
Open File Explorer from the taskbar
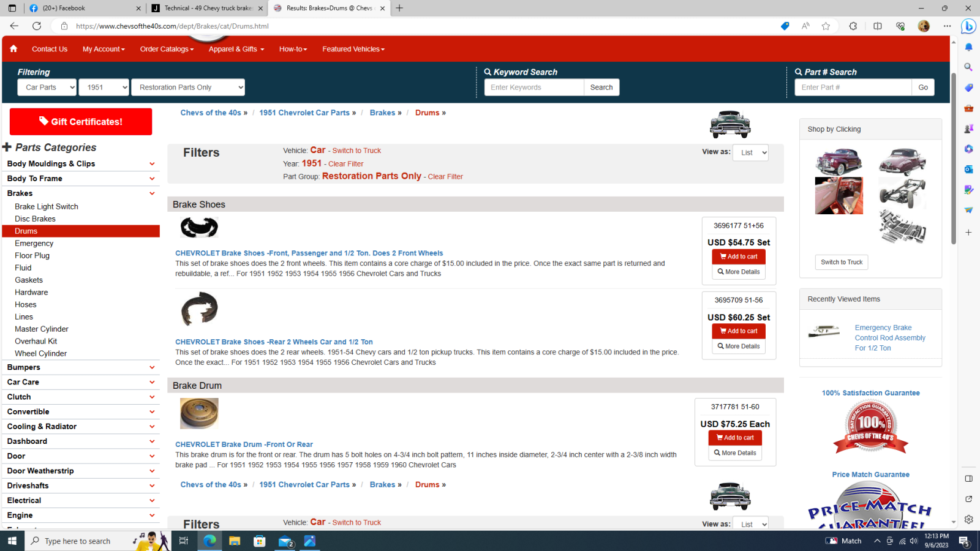235,541
